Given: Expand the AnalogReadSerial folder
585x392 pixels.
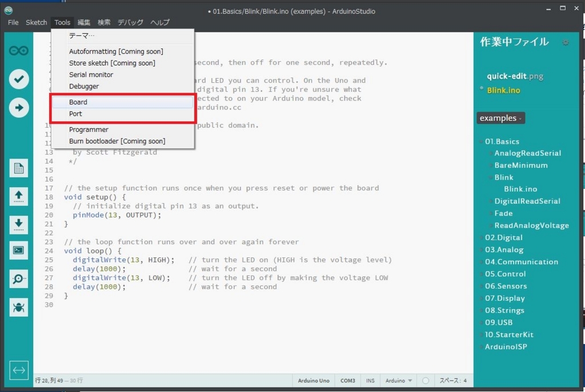Looking at the screenshot, I should click(527, 153).
